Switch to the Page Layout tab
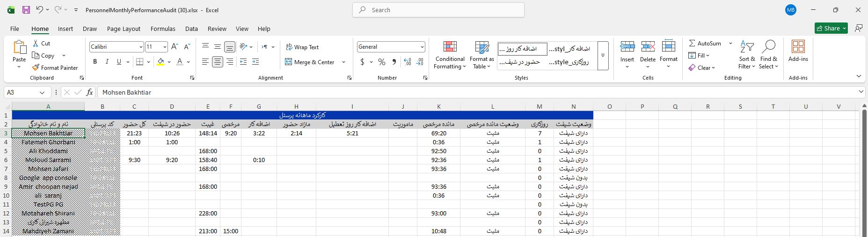This screenshot has height=237, width=868. [x=124, y=29]
